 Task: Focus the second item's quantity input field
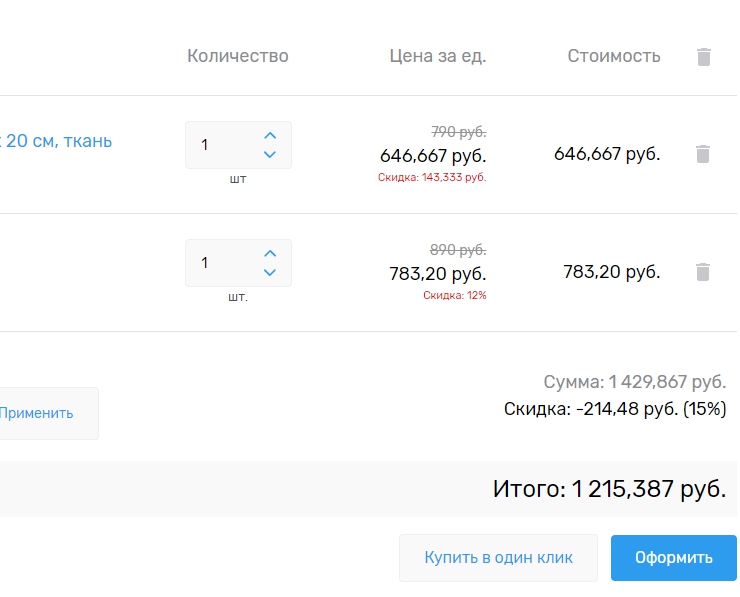tap(222, 263)
